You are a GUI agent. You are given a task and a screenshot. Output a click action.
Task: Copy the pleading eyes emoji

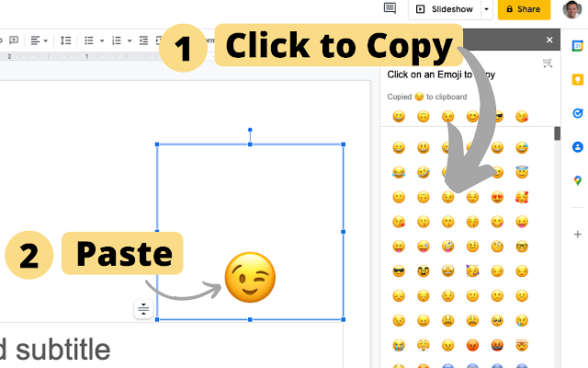(x=497, y=320)
